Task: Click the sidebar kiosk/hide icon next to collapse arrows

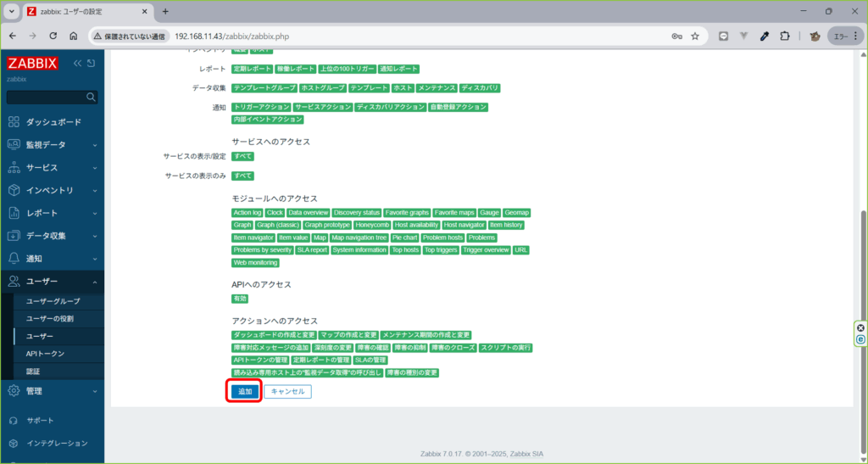Action: pos(92,64)
